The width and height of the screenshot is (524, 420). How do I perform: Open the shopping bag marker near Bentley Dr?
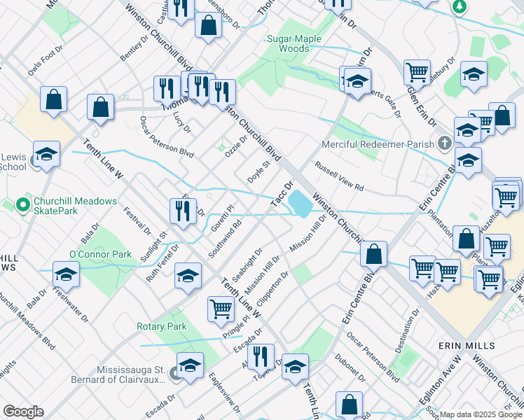(209, 28)
